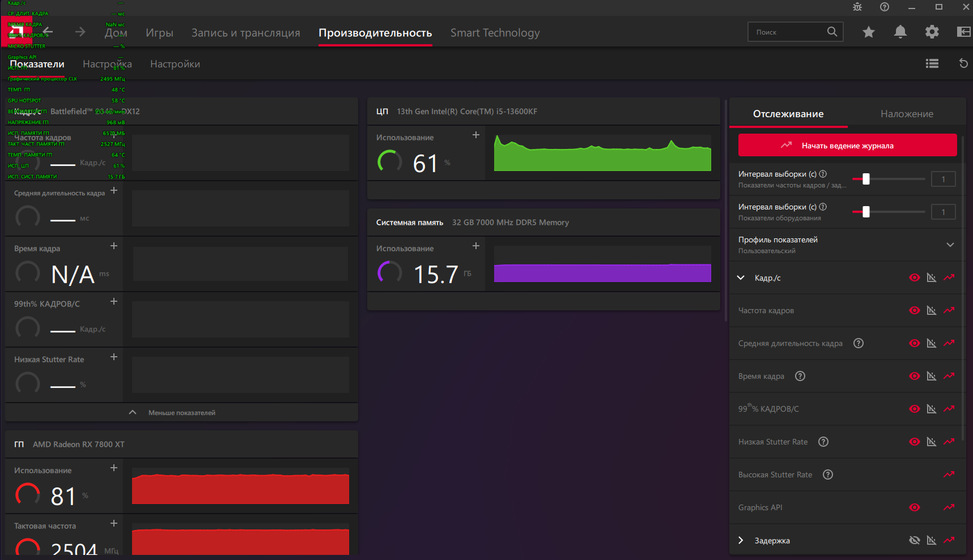Open the Настройки sub-tab
The height and width of the screenshot is (560, 973).
175,64
